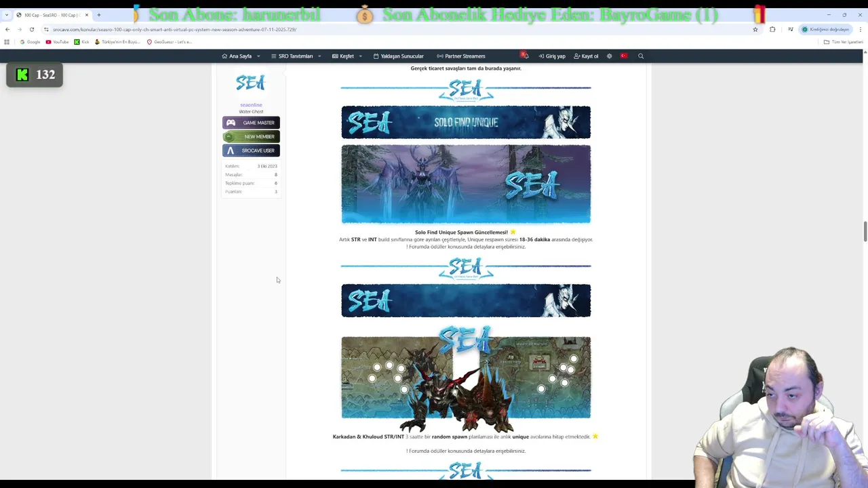View site information icon in address bar
The height and width of the screenshot is (488, 868).
pyautogui.click(x=46, y=29)
